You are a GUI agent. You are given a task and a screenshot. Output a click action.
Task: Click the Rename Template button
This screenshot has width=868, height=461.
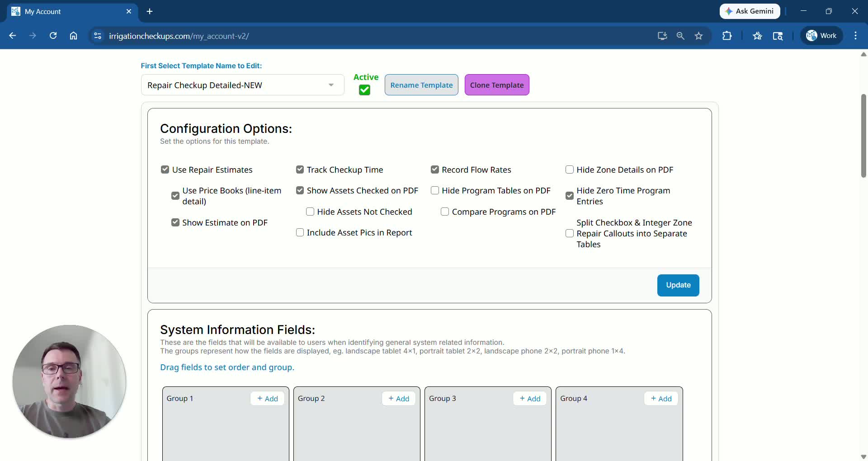pos(421,85)
